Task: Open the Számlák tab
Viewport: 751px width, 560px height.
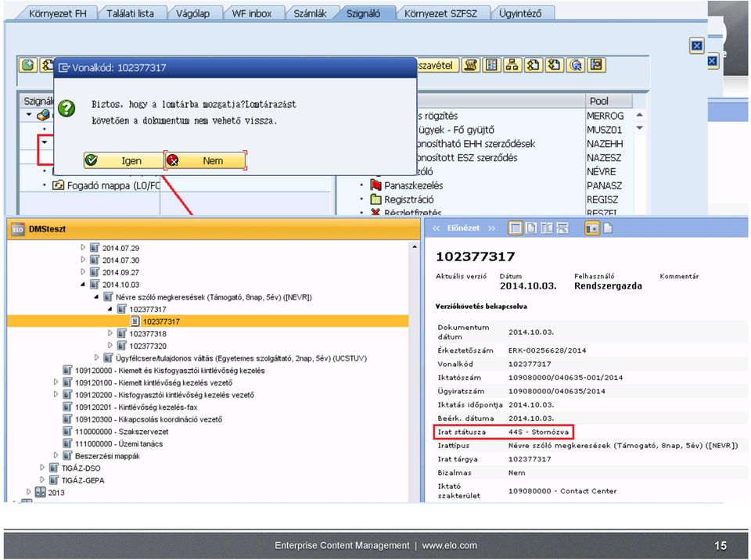Action: [310, 13]
